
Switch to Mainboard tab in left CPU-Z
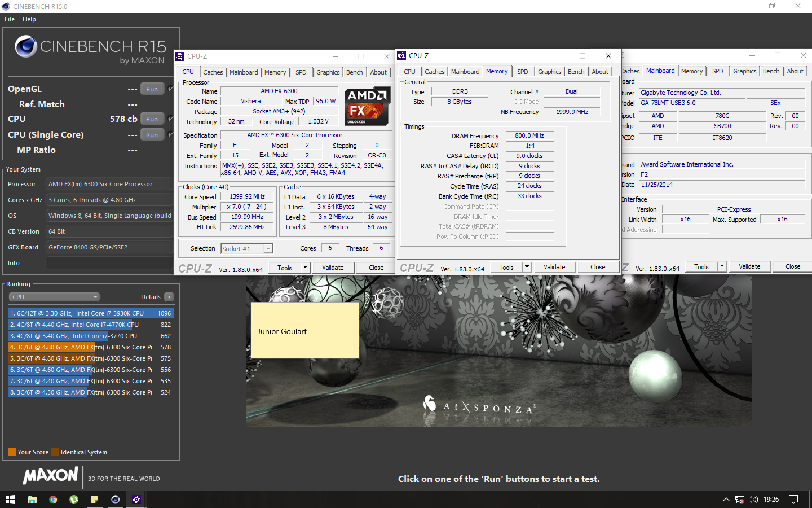244,72
